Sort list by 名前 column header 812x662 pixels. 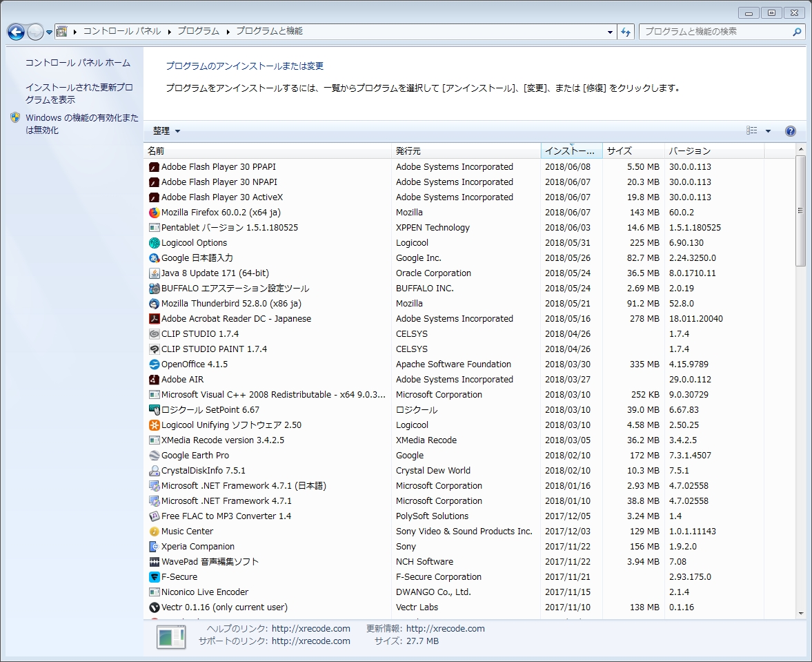coord(267,151)
